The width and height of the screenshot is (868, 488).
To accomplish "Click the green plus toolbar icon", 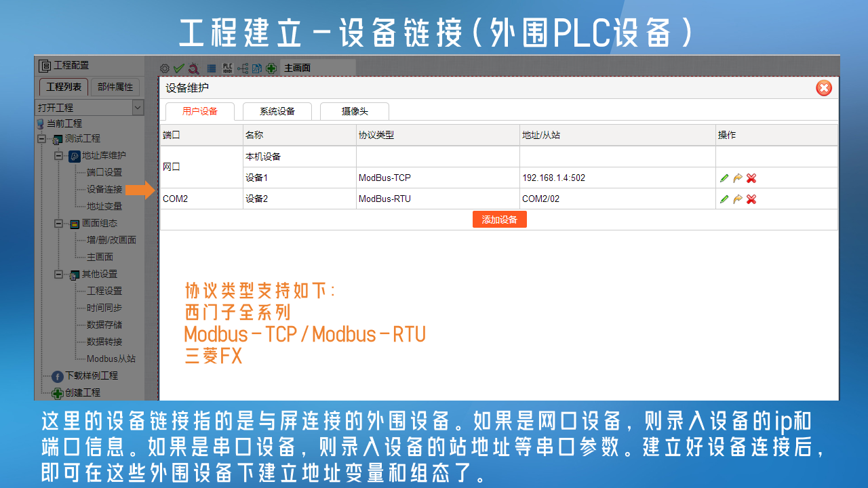I will point(271,68).
